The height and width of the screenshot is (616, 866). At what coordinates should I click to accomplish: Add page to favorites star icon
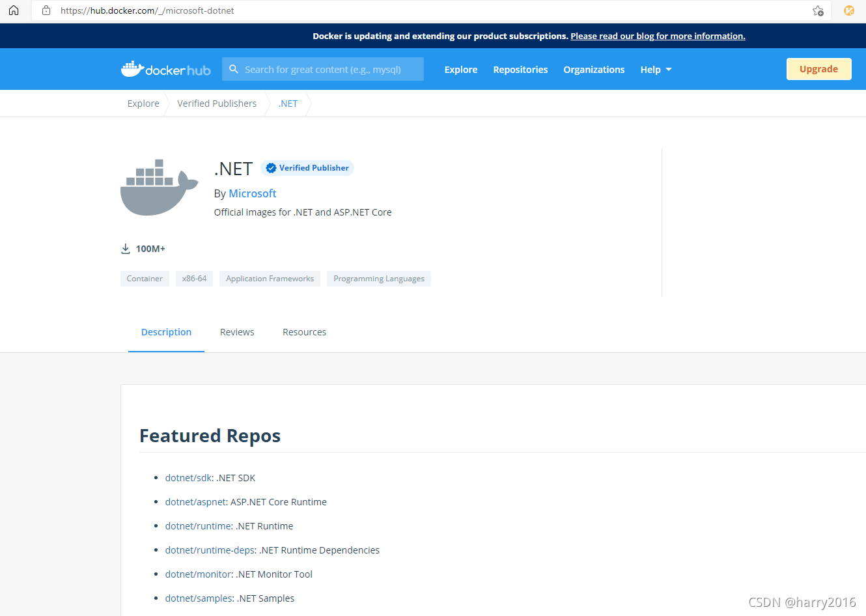[x=818, y=10]
